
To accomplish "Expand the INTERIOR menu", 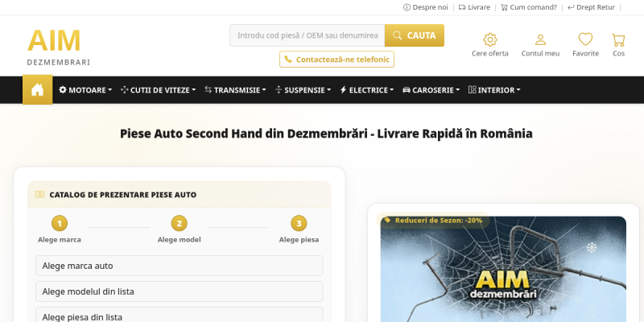I will tap(494, 90).
